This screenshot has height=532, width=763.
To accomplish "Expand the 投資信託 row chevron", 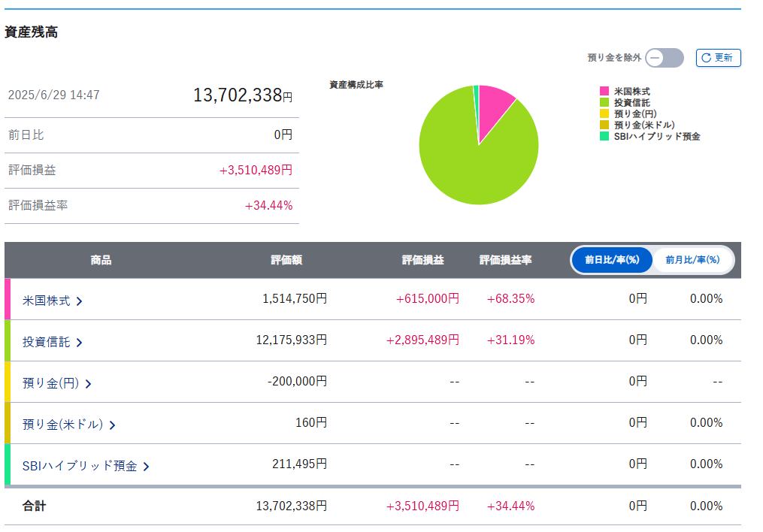I will click(x=80, y=343).
